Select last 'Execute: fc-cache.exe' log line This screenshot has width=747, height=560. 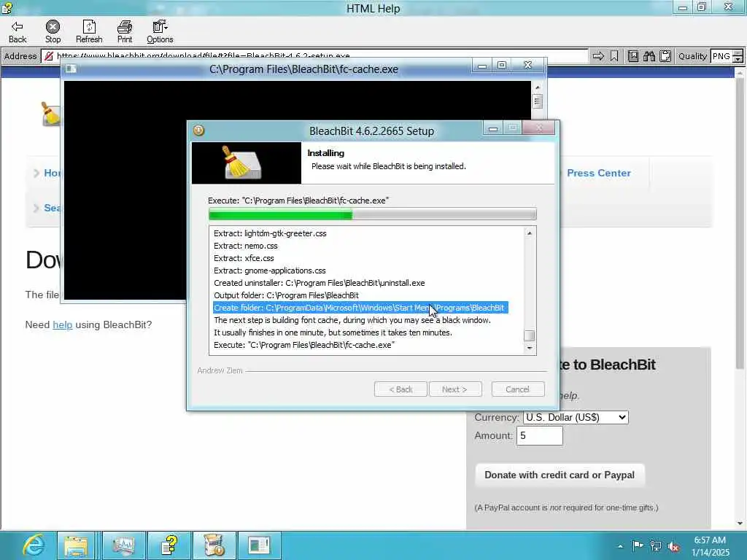304,345
